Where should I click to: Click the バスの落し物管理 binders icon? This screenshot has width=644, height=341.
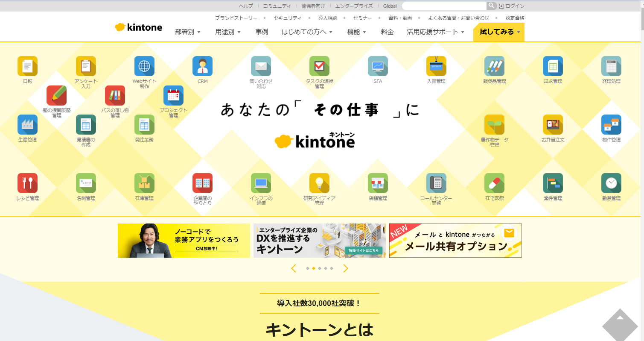coord(115,95)
